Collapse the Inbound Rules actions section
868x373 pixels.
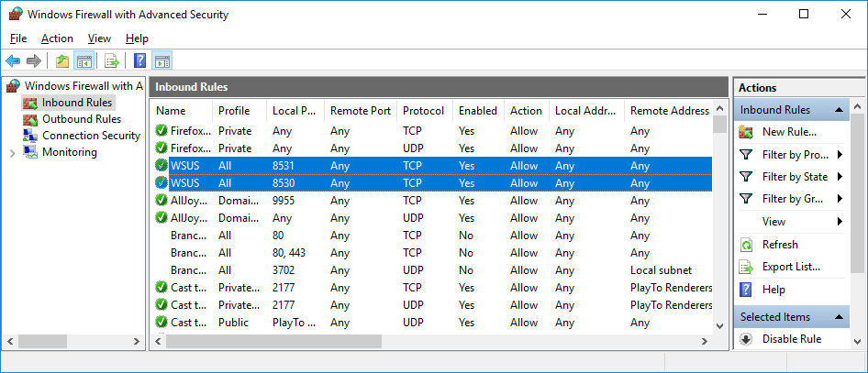[839, 110]
